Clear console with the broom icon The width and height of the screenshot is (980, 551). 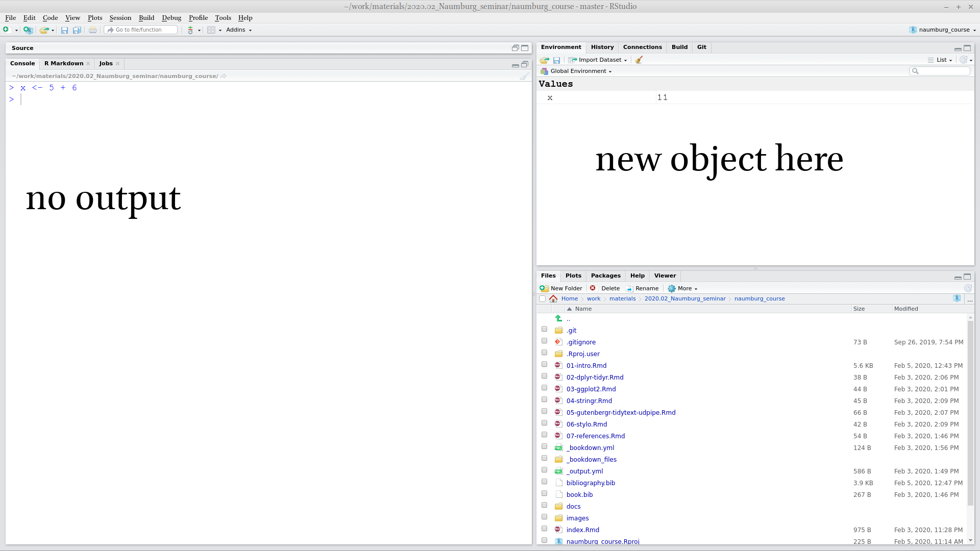(524, 76)
